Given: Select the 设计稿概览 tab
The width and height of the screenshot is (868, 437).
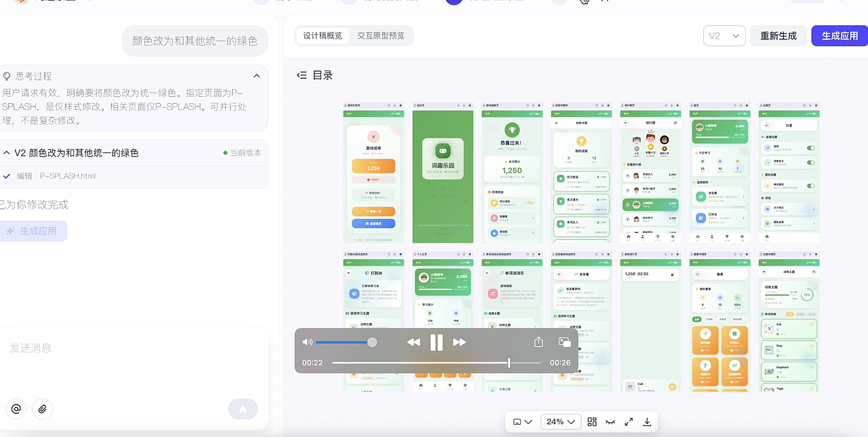Looking at the screenshot, I should pyautogui.click(x=322, y=35).
